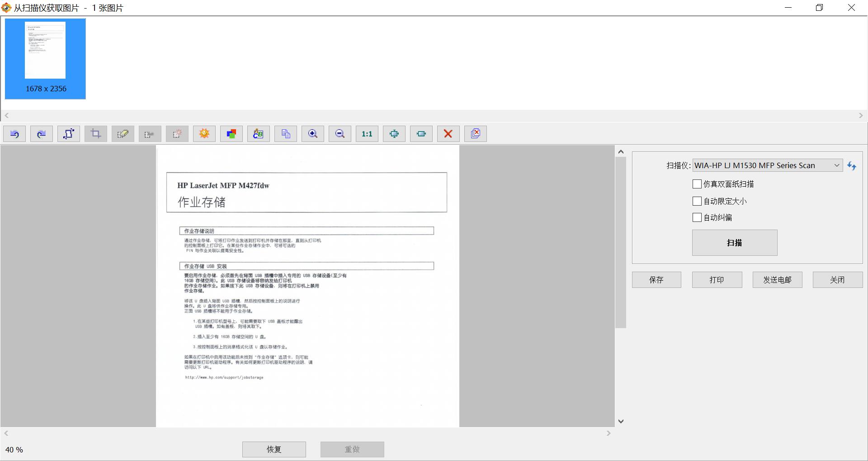868x461 pixels.
Task: Click the preview vertical scrollbar down arrow
Action: click(x=621, y=421)
